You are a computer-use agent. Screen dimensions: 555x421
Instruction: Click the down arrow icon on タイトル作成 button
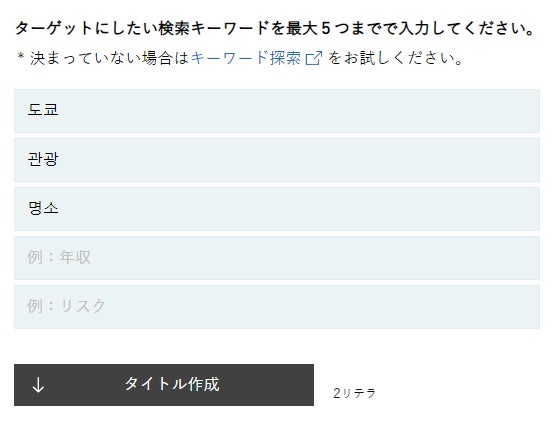tap(38, 385)
